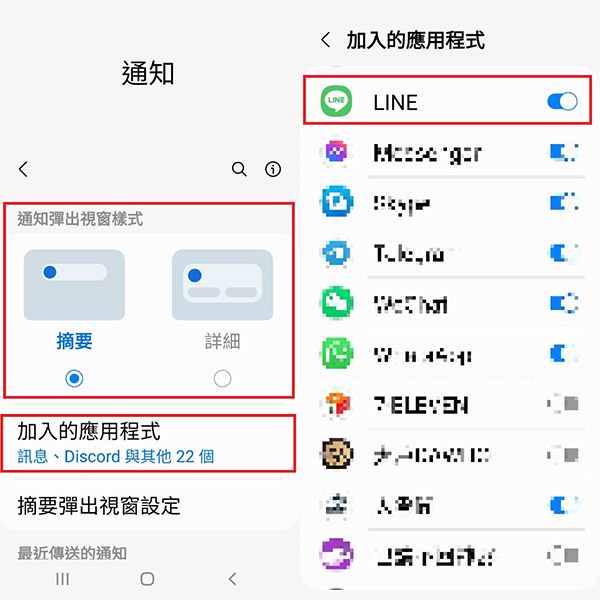Choose the 詳細 popup style preview
The image size is (600, 600).
tap(222, 285)
